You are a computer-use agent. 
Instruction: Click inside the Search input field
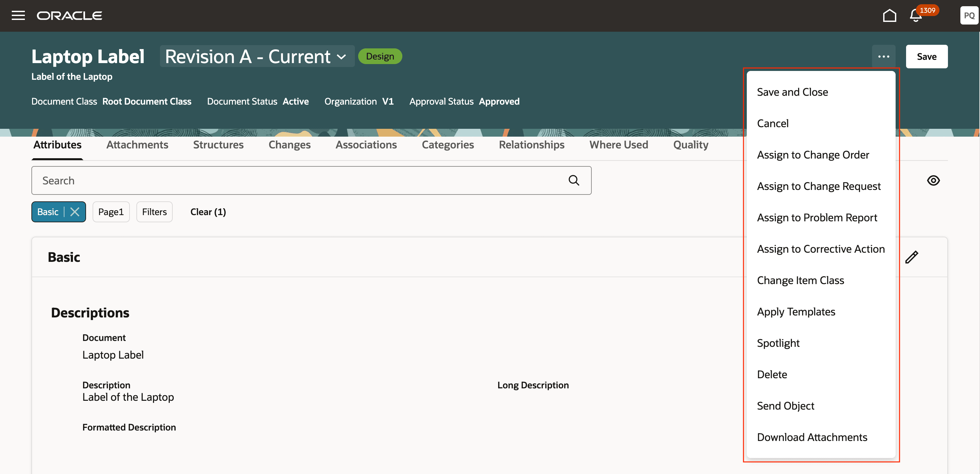(x=297, y=180)
